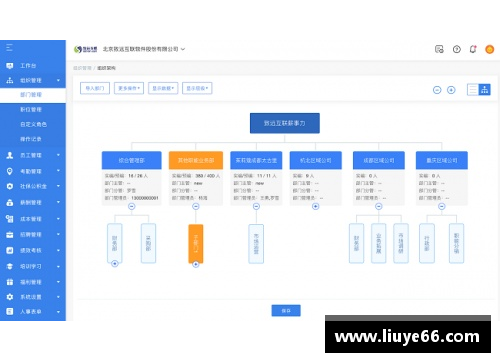
Task: Open the 工作台 workbench icon
Action: tap(10, 66)
